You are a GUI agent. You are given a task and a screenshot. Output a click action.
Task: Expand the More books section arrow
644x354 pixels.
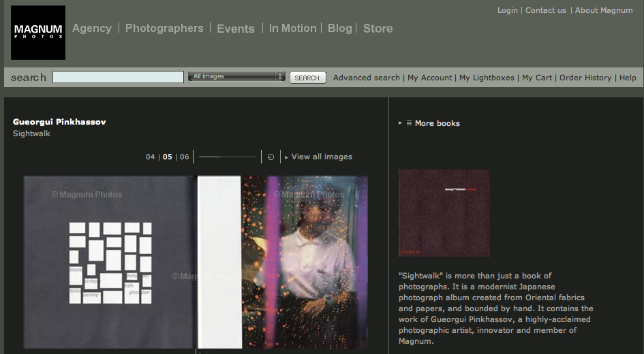[400, 123]
